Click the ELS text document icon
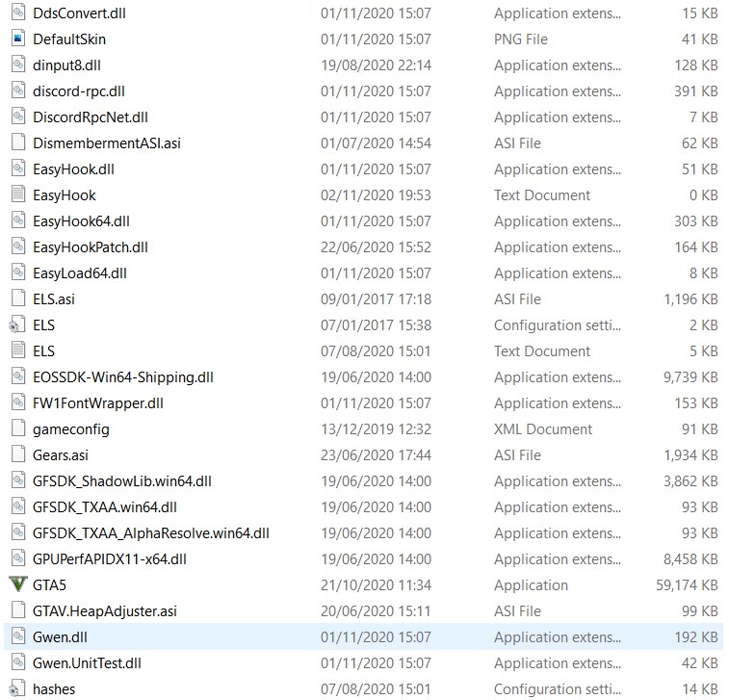Image resolution: width=729 pixels, height=700 pixels. click(18, 350)
